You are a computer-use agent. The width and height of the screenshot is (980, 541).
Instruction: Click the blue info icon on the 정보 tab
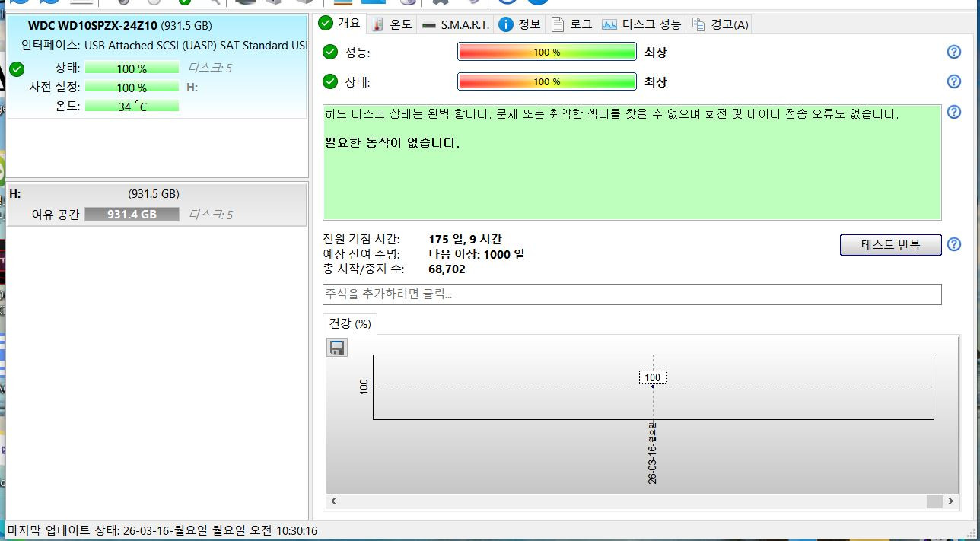506,24
